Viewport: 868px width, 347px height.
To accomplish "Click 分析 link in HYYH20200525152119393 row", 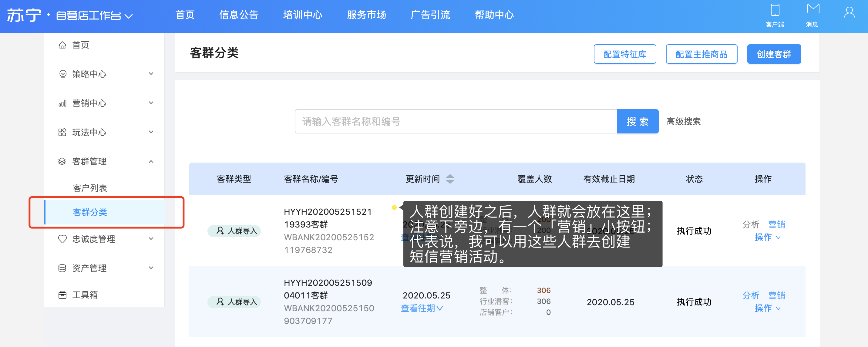I will tap(751, 224).
